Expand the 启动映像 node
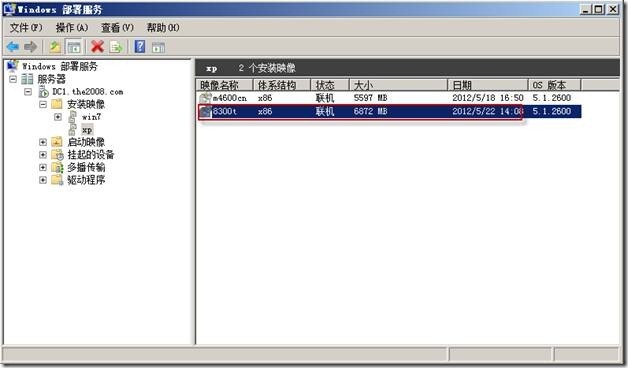 (43, 142)
